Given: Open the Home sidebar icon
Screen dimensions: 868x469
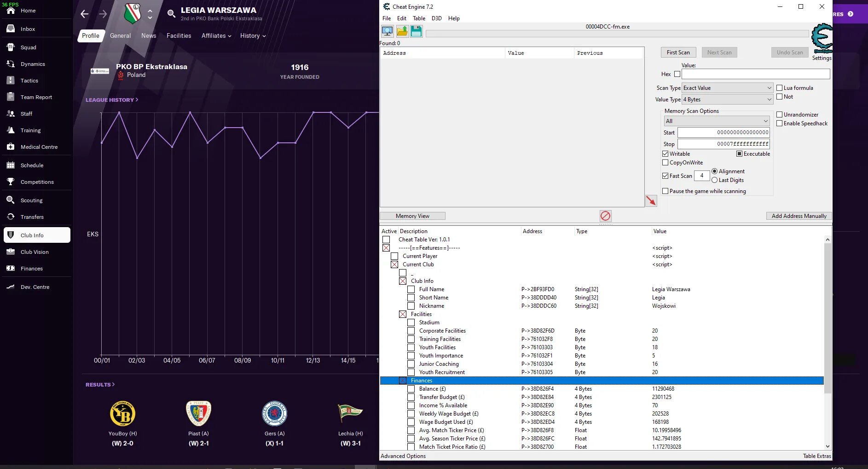Looking at the screenshot, I should 11,10.
